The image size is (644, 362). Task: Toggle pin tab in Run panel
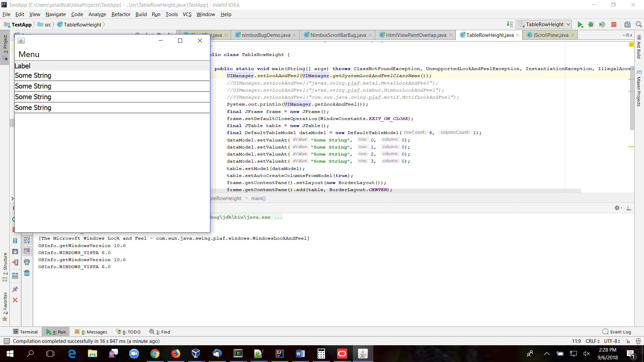click(15, 289)
